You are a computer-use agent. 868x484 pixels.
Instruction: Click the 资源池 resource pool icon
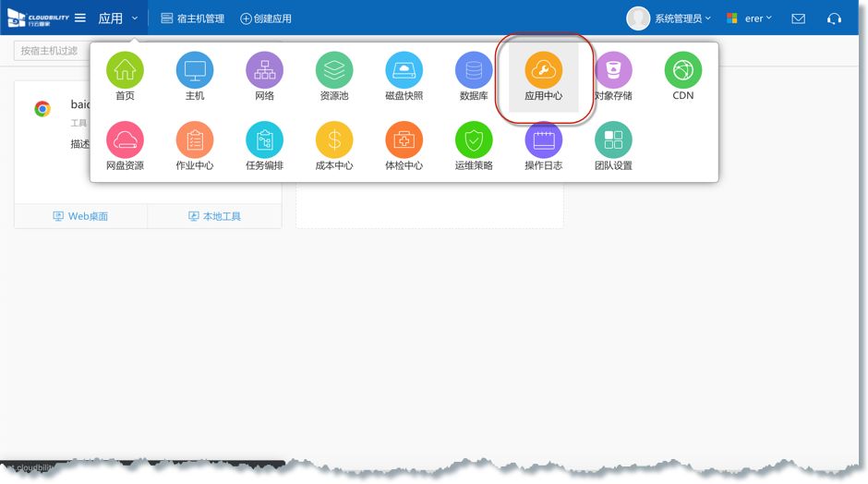tap(334, 71)
